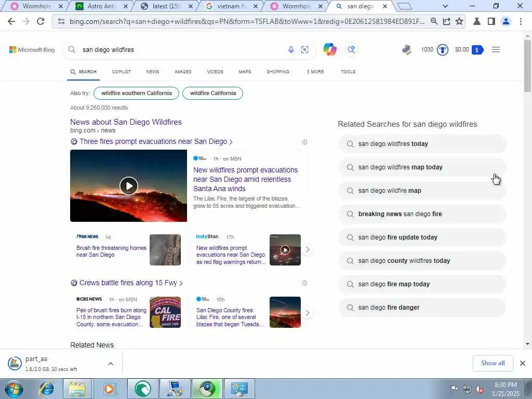Bookmark this page with star icon
This screenshot has height=399, width=532.
pyautogui.click(x=459, y=21)
